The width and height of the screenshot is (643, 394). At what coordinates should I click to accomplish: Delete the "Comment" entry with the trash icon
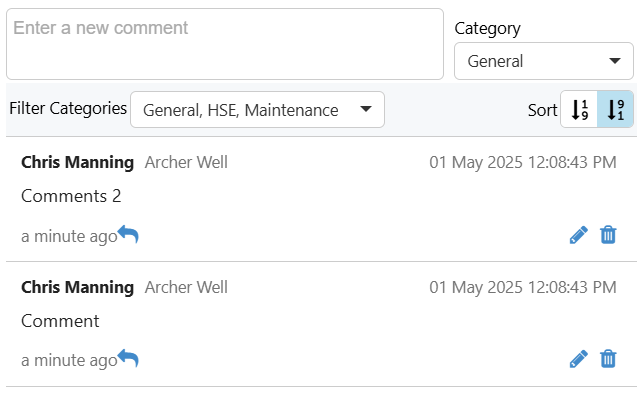coord(608,359)
